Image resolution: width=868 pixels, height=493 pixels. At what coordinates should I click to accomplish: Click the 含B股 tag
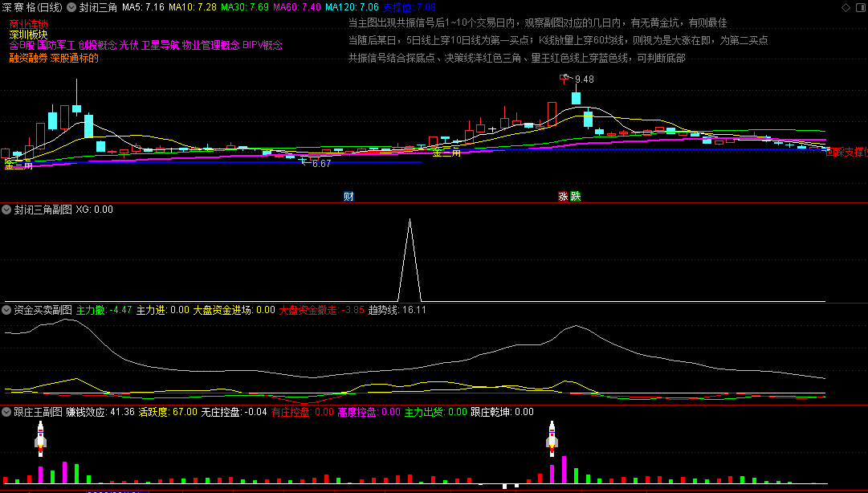[22, 46]
